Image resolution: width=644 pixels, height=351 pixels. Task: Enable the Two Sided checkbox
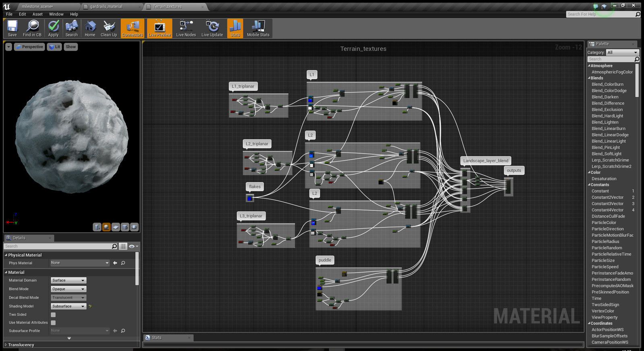pyautogui.click(x=53, y=315)
